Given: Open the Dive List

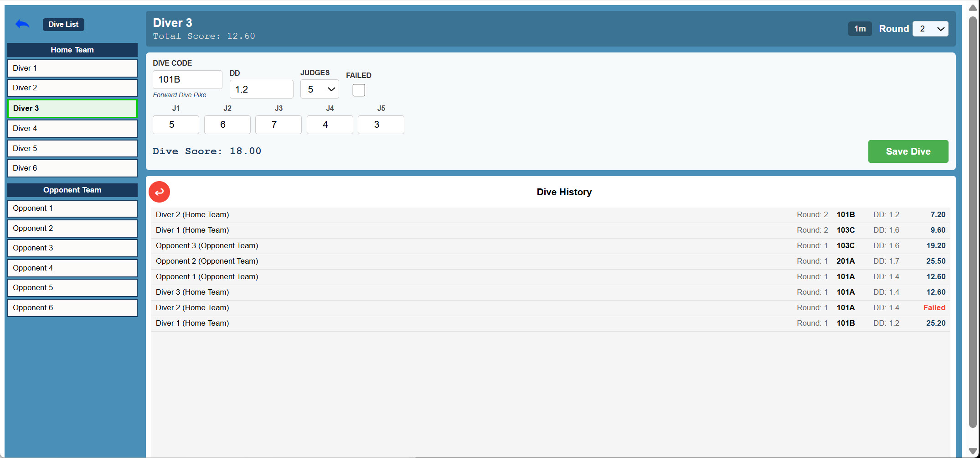Looking at the screenshot, I should pos(63,24).
